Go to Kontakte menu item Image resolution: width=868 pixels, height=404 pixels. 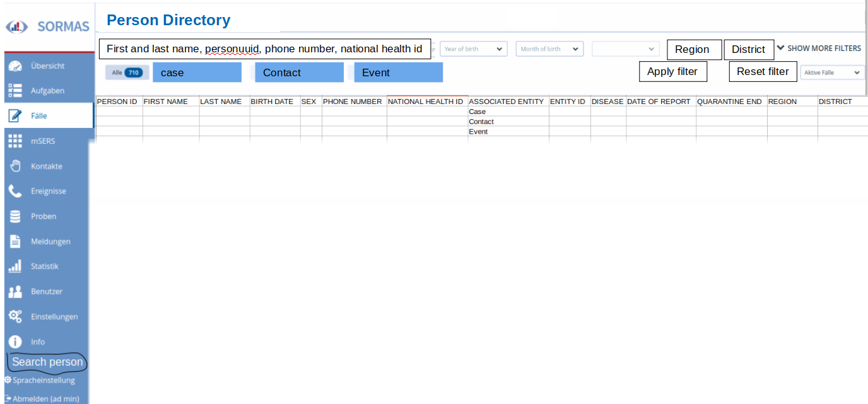point(47,166)
